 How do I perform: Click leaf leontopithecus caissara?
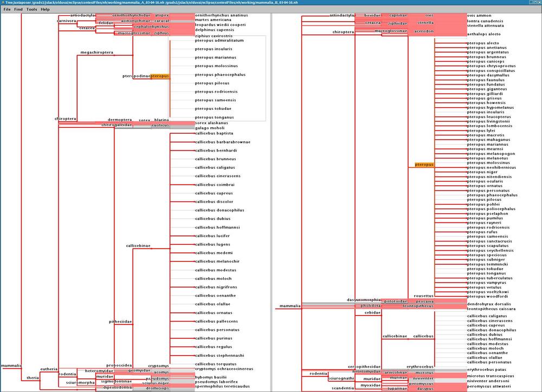[x=491, y=309]
